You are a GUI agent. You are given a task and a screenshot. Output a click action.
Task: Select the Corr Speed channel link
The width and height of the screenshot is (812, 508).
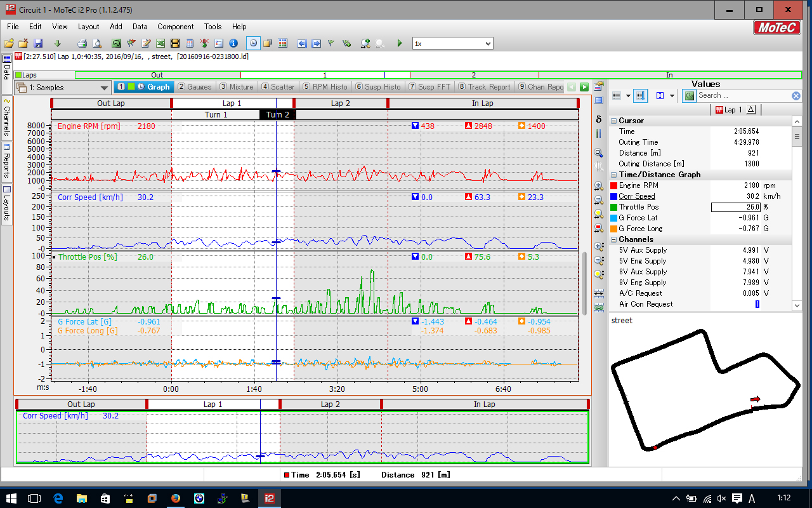pyautogui.click(x=637, y=196)
